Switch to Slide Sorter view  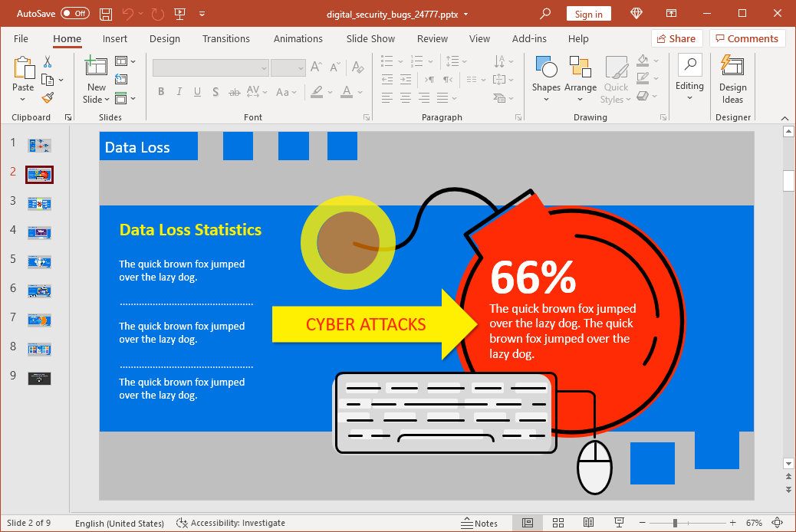coord(558,523)
